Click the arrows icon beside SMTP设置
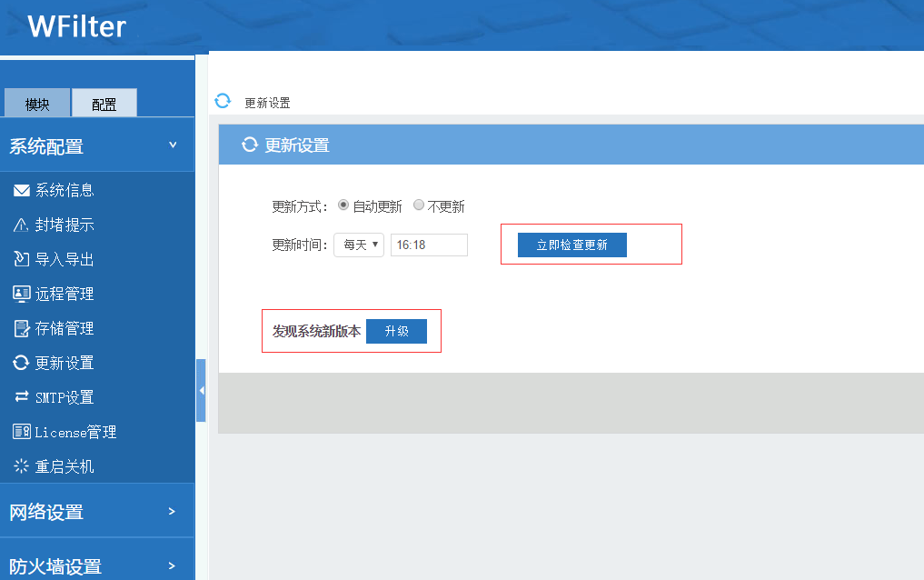The image size is (924, 580). tap(22, 397)
